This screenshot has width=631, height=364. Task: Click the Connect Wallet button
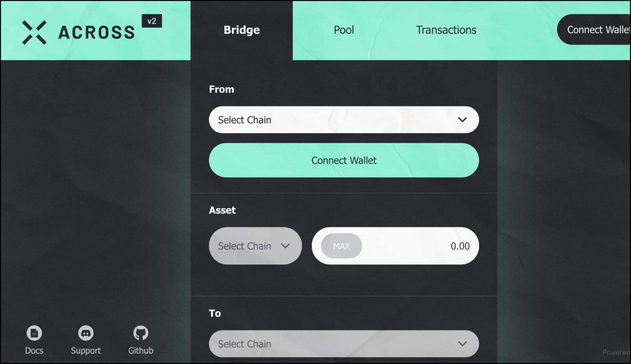pyautogui.click(x=343, y=160)
